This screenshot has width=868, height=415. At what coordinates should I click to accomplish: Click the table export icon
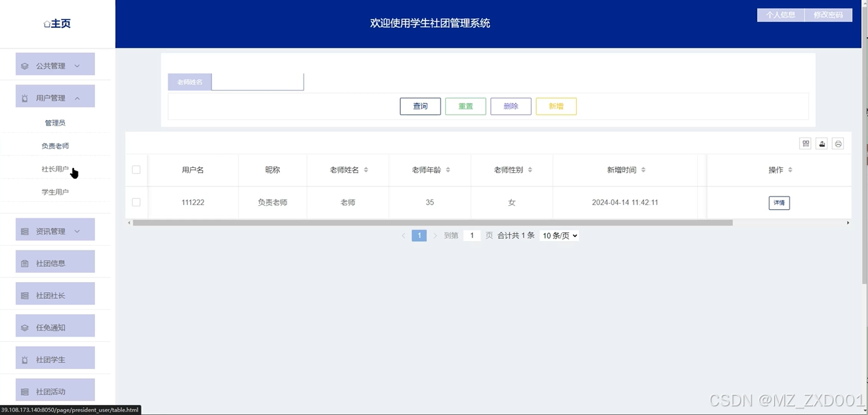[x=822, y=143]
